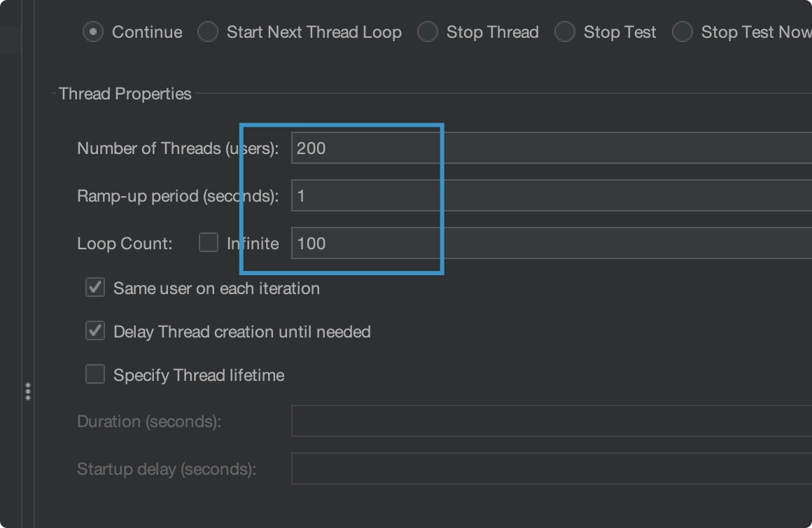Toggle Delay Thread creation until needed
The width and height of the screenshot is (812, 528).
pyautogui.click(x=95, y=331)
